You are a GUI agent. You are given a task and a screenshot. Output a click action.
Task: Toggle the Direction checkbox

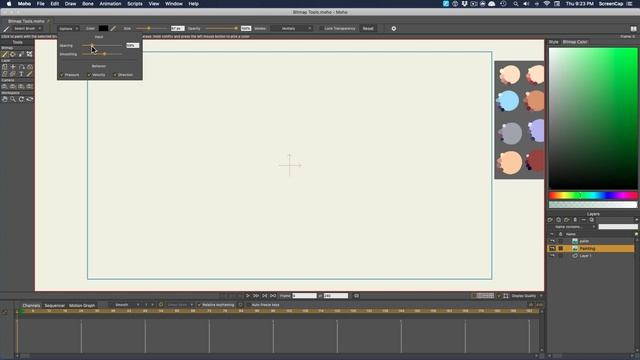[x=115, y=75]
